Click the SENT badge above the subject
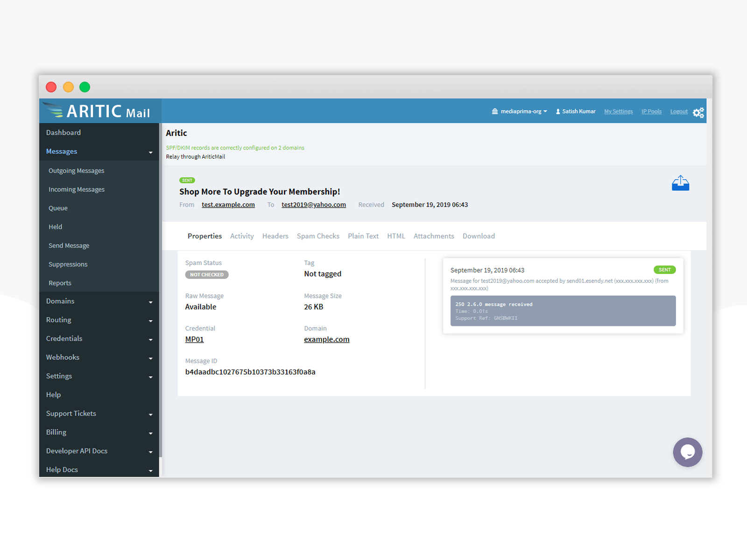The image size is (747, 560). 187,180
